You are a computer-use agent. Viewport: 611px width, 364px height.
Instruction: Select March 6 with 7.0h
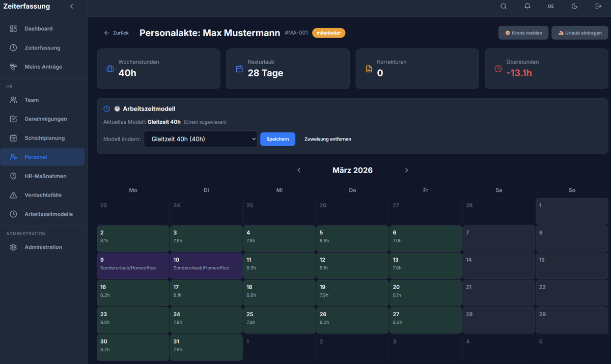pyautogui.click(x=426, y=238)
